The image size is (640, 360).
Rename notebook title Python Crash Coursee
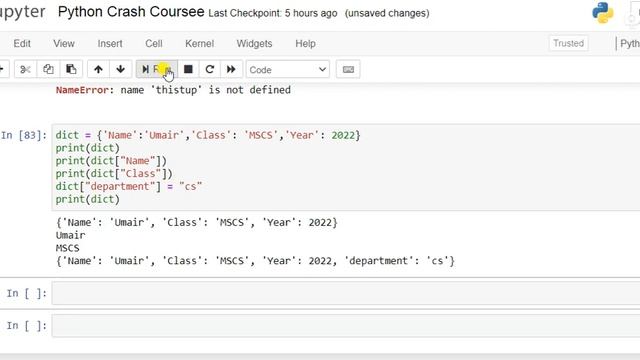click(131, 12)
